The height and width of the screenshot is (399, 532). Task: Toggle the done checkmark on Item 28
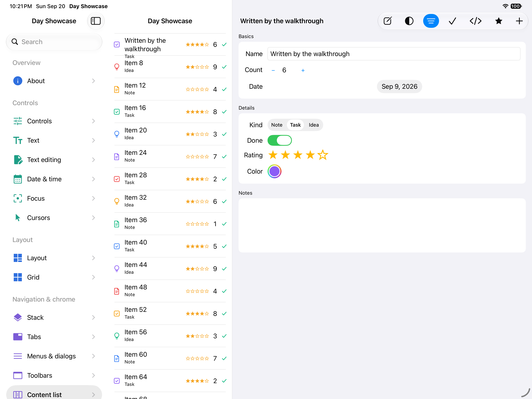pyautogui.click(x=224, y=179)
